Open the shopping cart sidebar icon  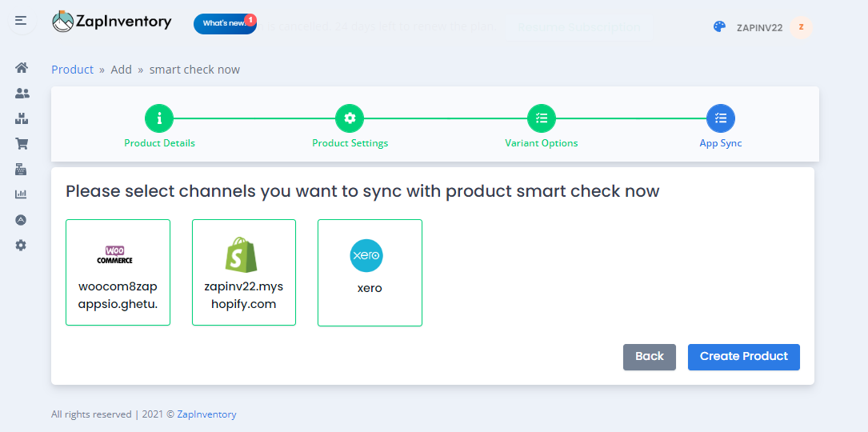pyautogui.click(x=21, y=144)
